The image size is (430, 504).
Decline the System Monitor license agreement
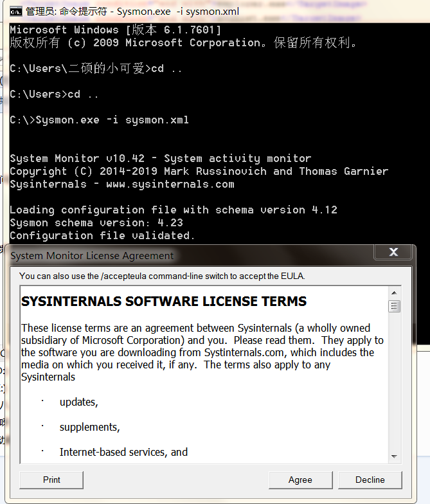pos(370,480)
